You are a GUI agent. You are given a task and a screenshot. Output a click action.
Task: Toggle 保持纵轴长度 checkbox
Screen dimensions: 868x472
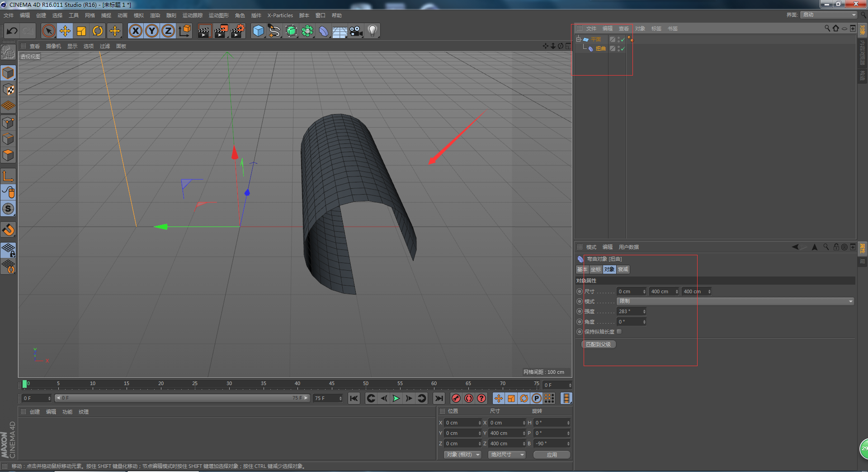click(x=619, y=332)
